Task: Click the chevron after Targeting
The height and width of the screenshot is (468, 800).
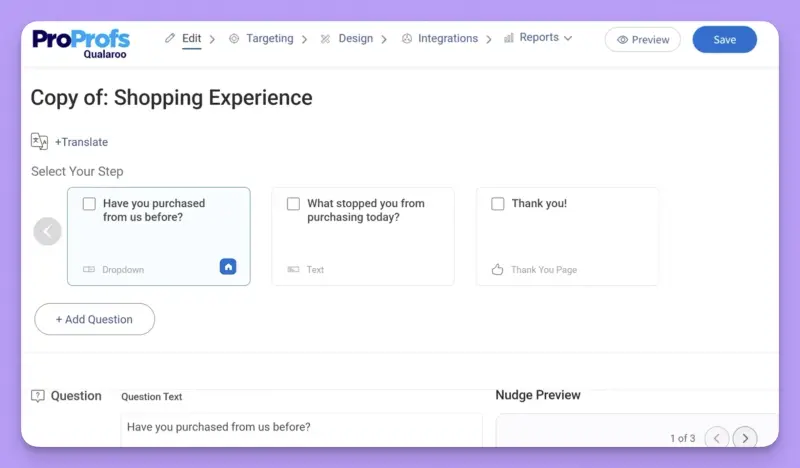Action: 304,39
